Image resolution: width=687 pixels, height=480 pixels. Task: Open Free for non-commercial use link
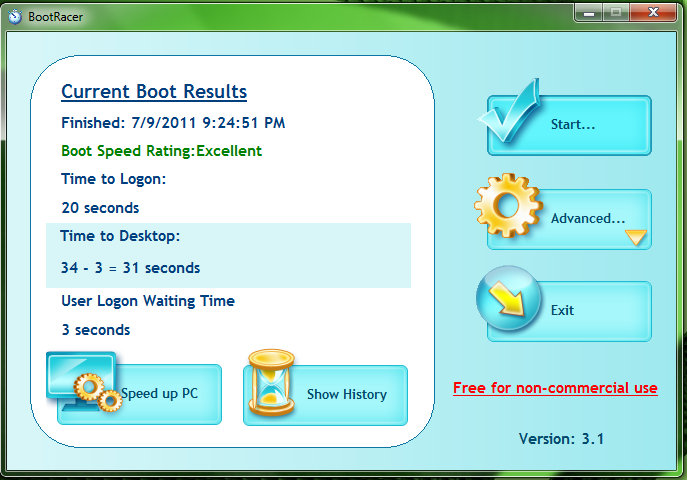[555, 388]
